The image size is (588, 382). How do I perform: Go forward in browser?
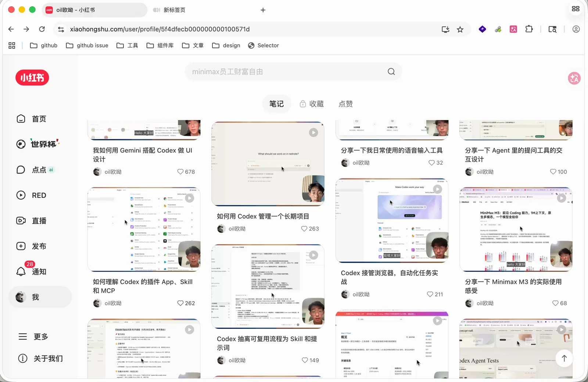pos(26,29)
